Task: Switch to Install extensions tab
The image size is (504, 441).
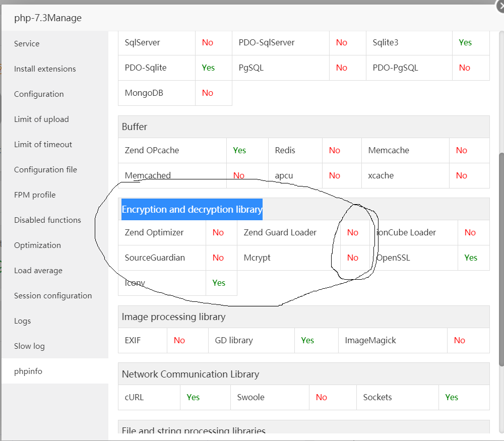Action: coord(45,69)
